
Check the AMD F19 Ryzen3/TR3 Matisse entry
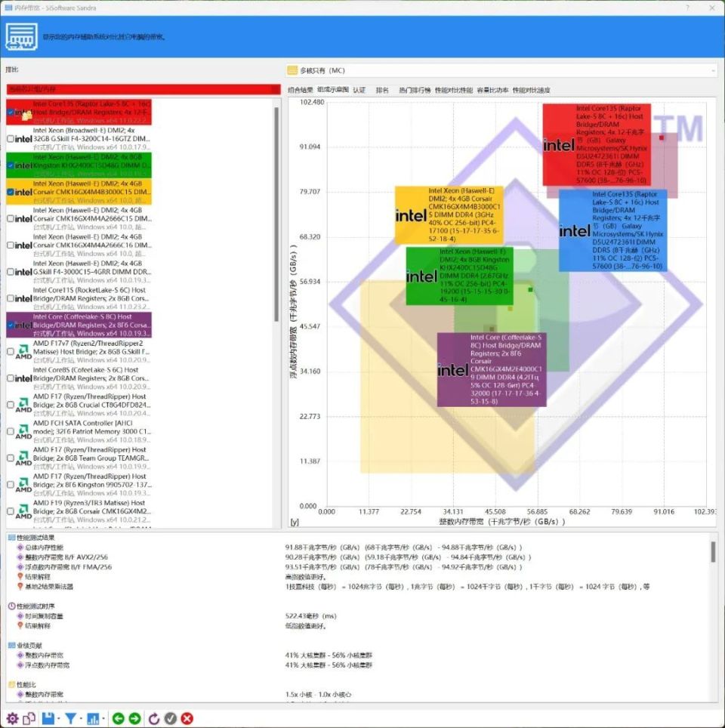(11, 511)
